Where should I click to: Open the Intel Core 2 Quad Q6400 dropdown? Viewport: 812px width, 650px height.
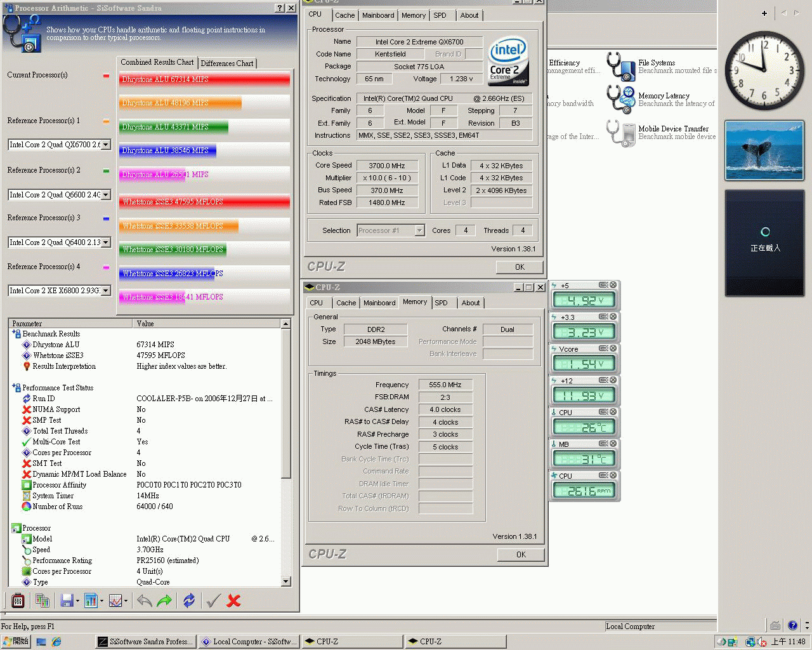click(106, 242)
